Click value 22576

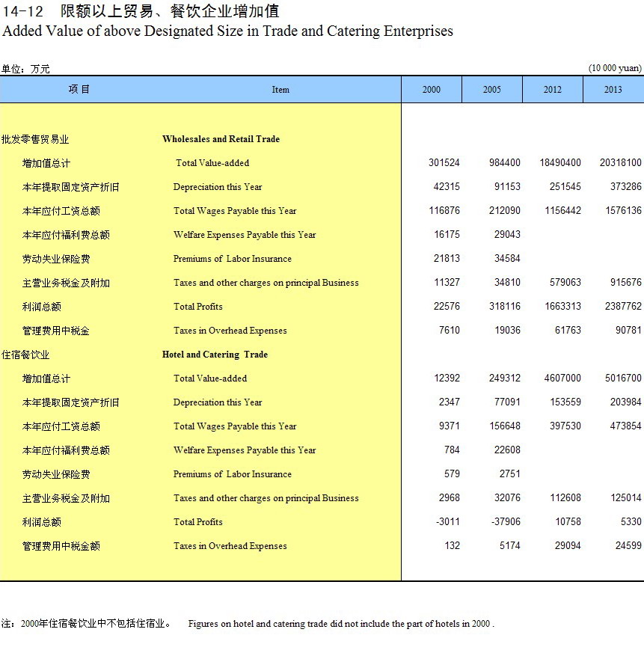coord(447,306)
